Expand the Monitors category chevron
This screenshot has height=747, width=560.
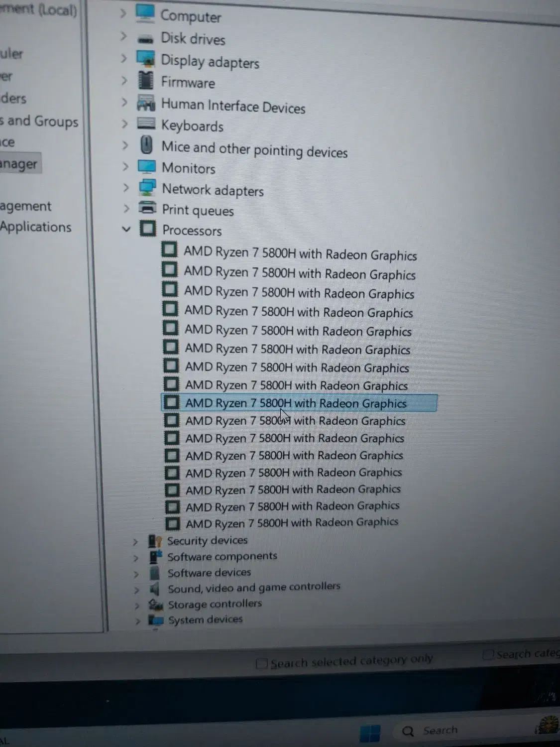click(125, 166)
